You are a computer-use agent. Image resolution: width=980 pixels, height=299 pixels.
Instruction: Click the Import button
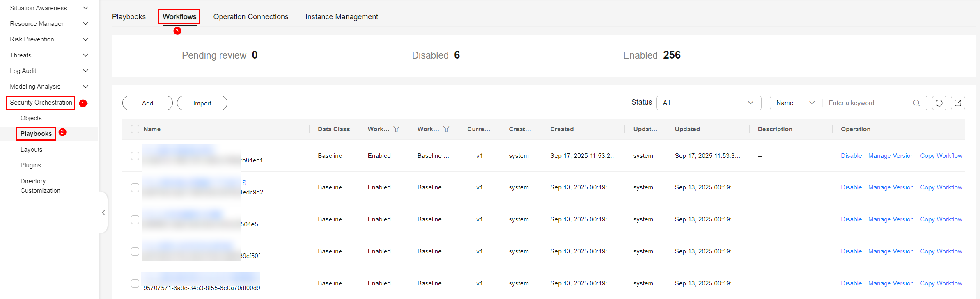pyautogui.click(x=202, y=103)
